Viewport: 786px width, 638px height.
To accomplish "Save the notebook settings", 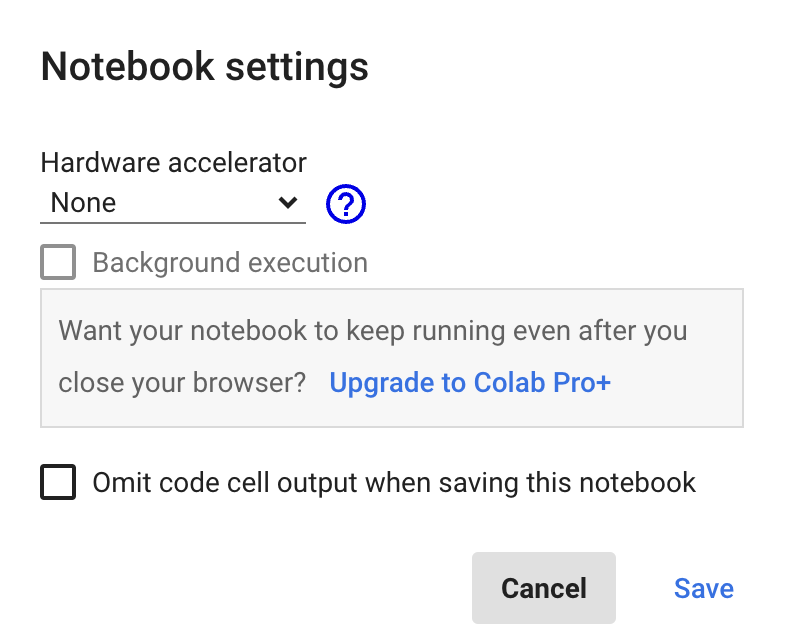I will click(x=703, y=588).
